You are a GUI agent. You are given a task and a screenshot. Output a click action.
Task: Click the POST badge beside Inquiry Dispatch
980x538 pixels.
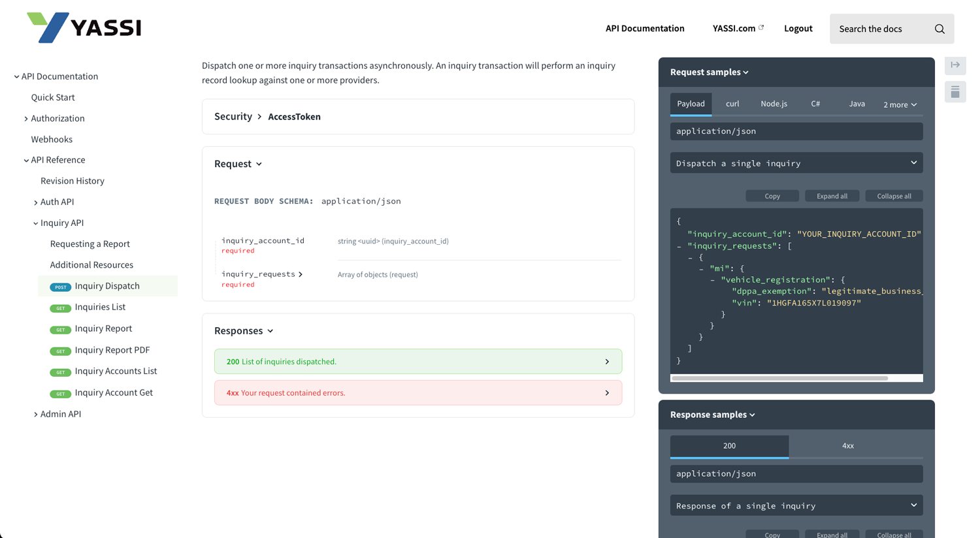[x=60, y=287]
